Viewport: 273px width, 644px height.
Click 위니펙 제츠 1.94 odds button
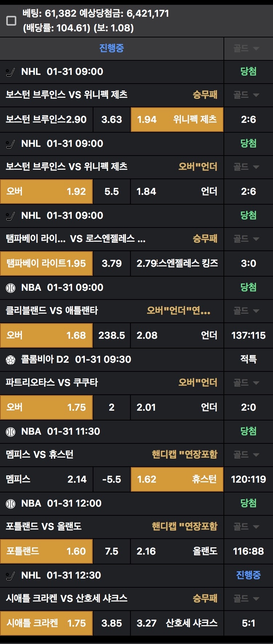(177, 120)
